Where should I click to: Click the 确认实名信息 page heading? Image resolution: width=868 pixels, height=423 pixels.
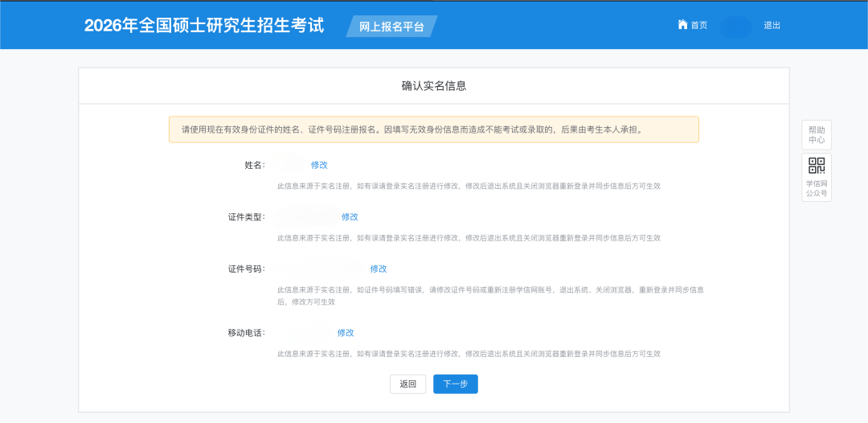pos(433,85)
